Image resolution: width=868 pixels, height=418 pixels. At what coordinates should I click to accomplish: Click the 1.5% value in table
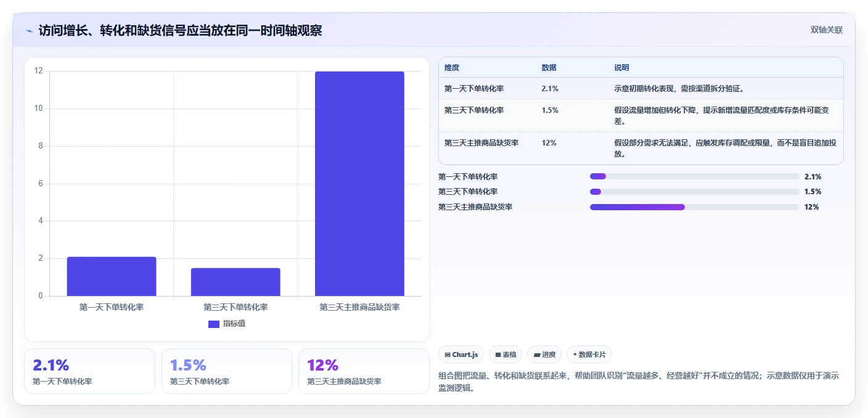(550, 110)
